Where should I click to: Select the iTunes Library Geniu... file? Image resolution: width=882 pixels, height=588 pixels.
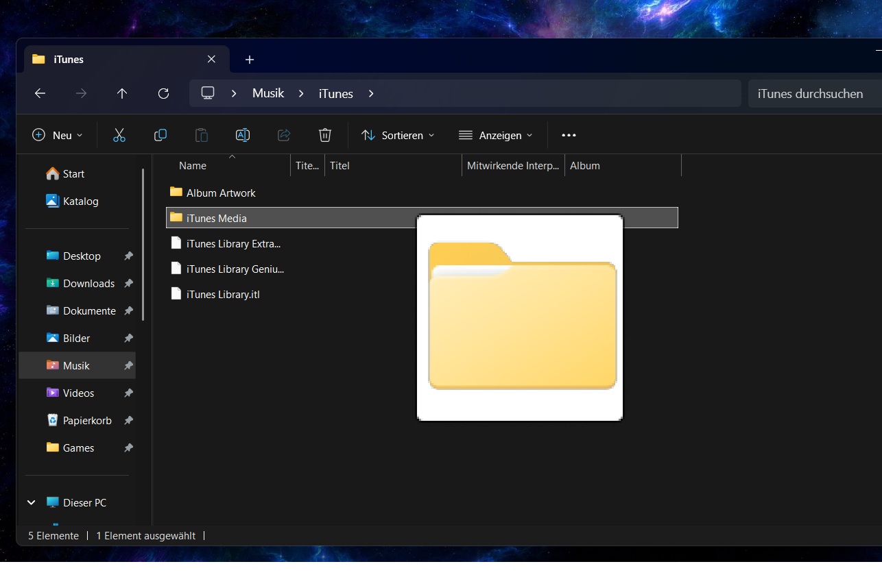(x=228, y=269)
